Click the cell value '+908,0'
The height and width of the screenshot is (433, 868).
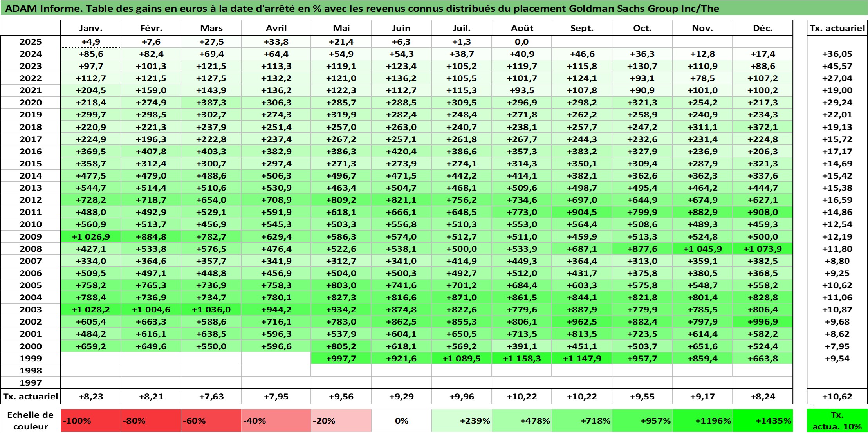click(763, 212)
